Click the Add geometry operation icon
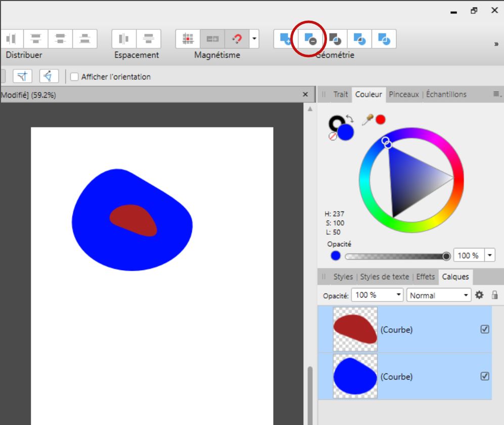Image resolution: width=504 pixels, height=425 pixels. pyautogui.click(x=286, y=39)
